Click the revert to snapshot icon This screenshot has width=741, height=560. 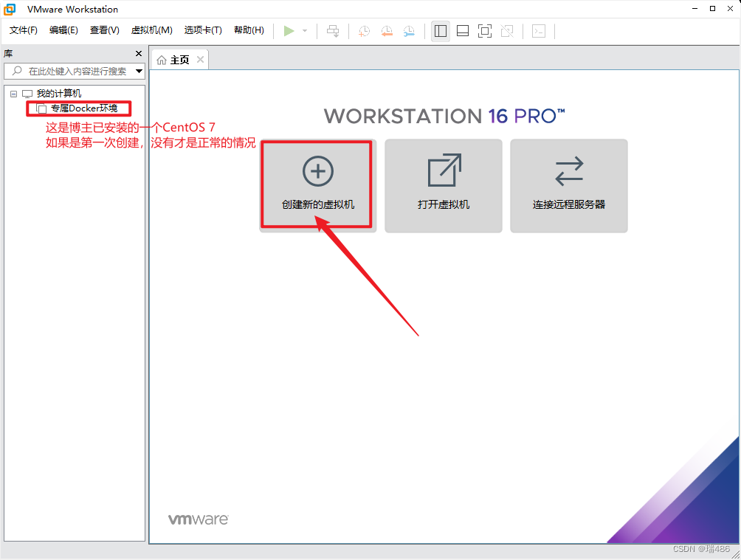coord(387,31)
